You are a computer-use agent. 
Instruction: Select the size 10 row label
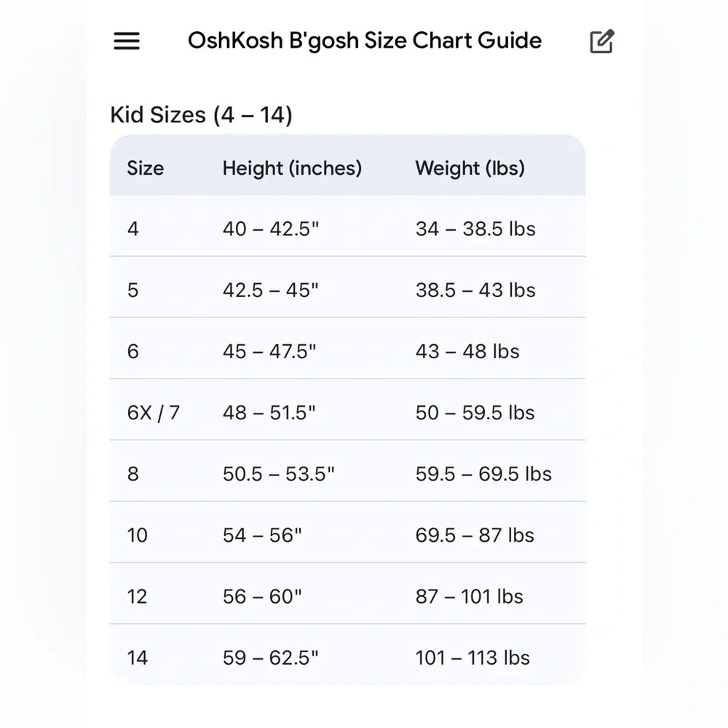coord(138,535)
